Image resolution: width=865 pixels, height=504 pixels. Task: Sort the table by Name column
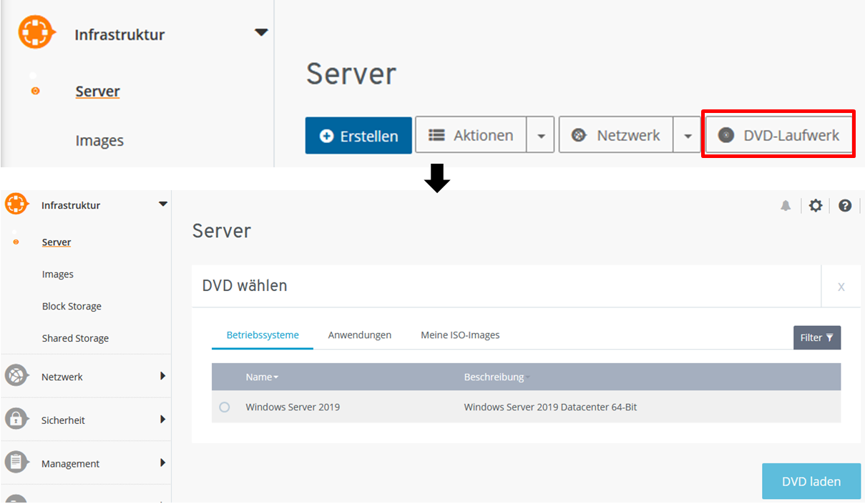pos(262,377)
